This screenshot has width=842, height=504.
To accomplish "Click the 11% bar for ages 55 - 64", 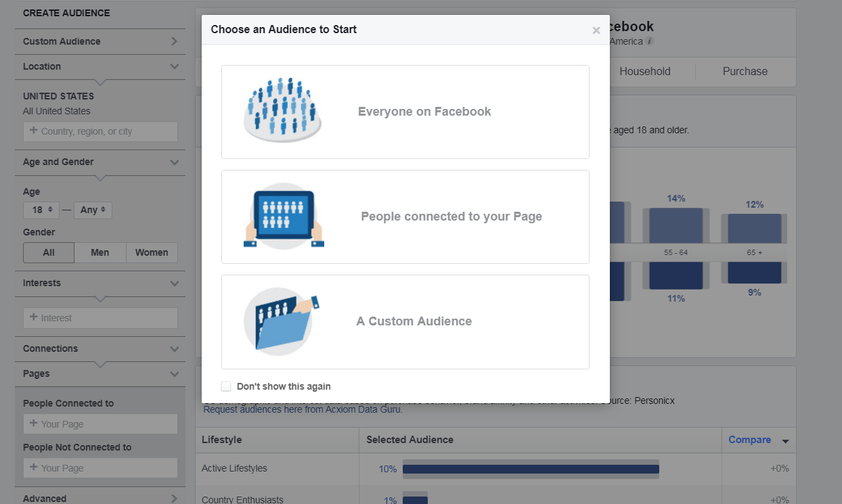I will tap(676, 276).
